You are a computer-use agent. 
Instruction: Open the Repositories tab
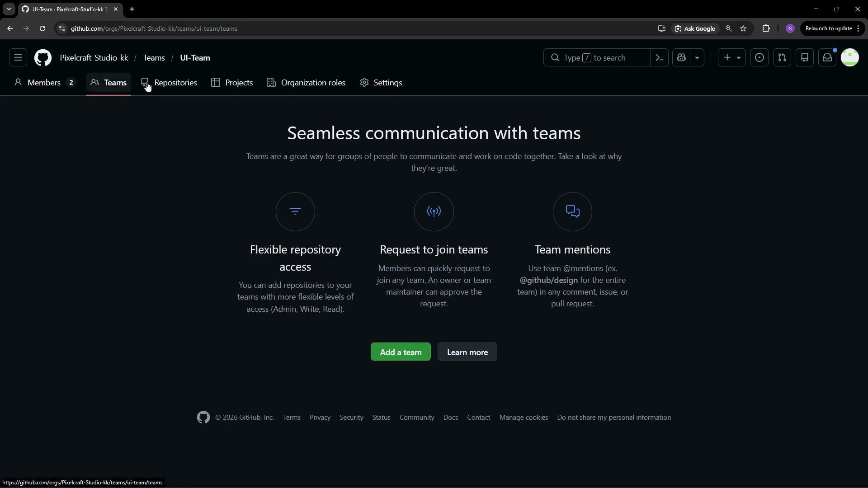tap(169, 83)
